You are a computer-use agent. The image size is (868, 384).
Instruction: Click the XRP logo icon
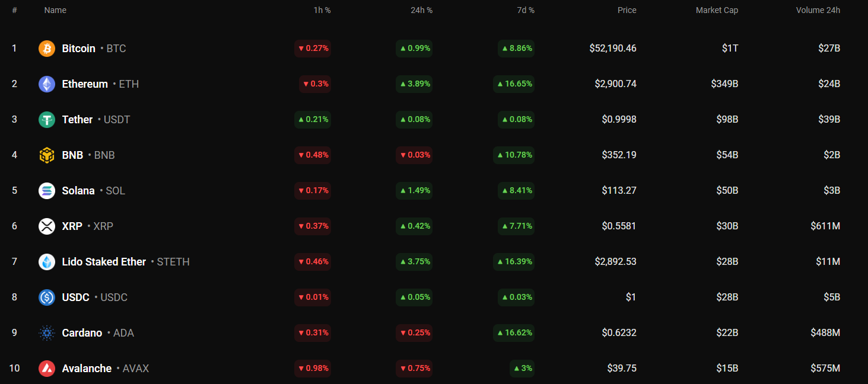click(x=47, y=226)
